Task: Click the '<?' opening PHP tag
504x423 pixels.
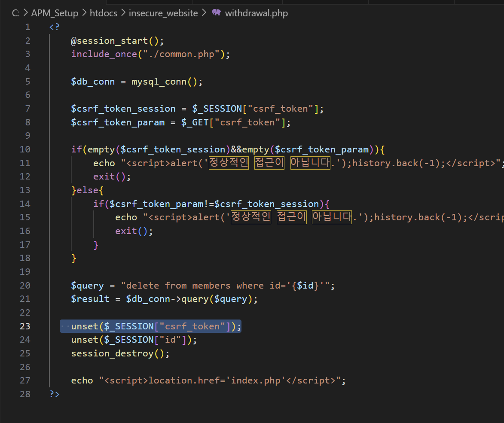Action: pos(55,27)
